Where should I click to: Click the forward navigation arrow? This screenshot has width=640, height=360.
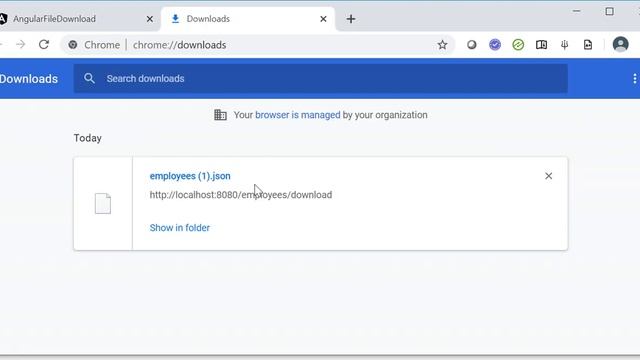tap(20, 44)
